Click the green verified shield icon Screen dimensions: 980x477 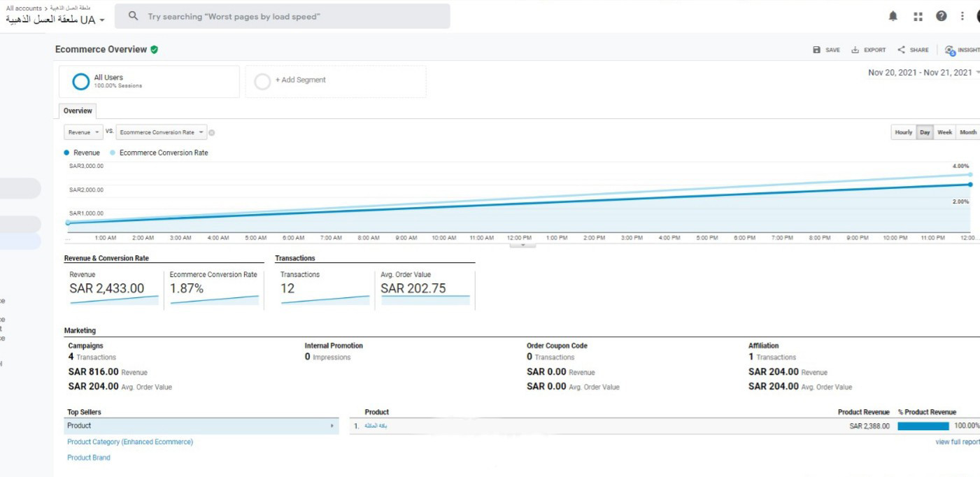[154, 50]
